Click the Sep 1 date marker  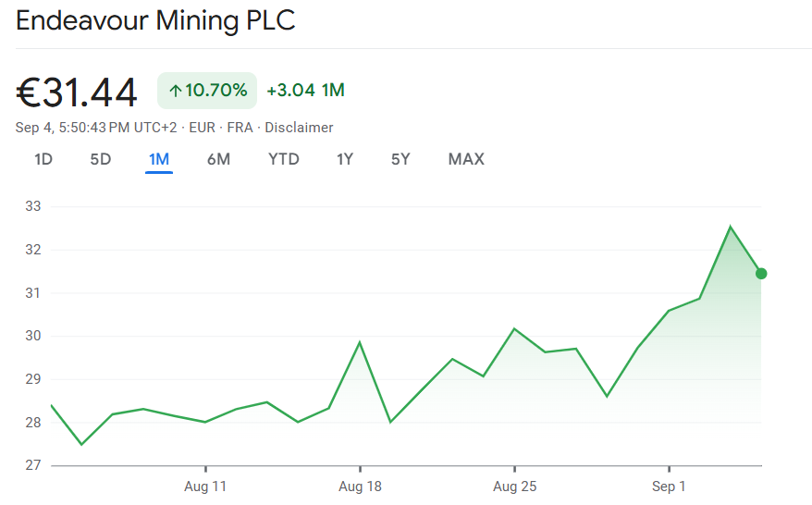click(669, 486)
